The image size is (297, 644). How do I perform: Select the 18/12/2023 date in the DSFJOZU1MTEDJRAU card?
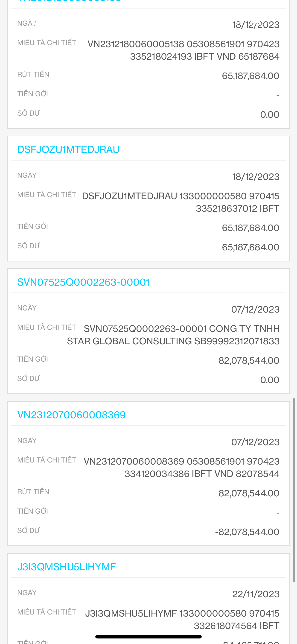coord(256,177)
